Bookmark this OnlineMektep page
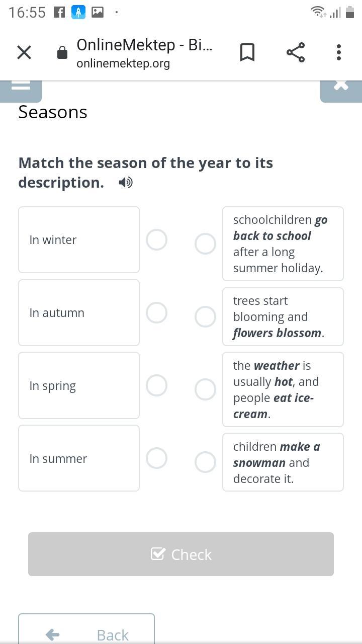Screen dimensions: 362x644 pyautogui.click(x=247, y=52)
